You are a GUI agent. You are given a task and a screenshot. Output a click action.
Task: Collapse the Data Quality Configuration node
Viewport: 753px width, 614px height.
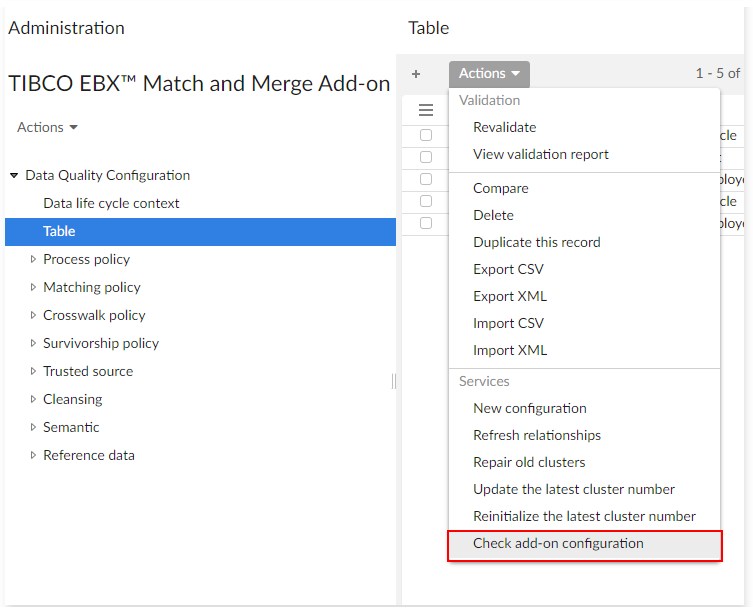[x=14, y=176]
